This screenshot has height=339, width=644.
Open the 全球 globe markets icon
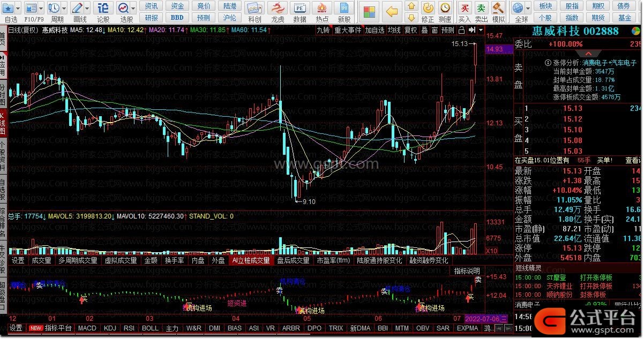[x=518, y=8]
